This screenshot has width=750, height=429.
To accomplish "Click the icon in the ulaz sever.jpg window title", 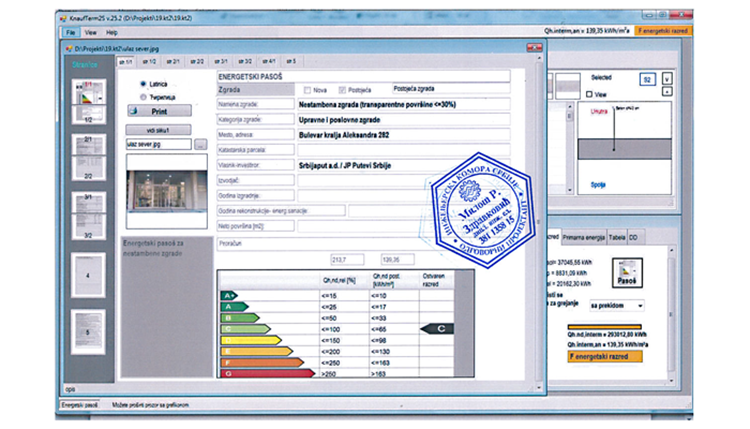I will [69, 48].
